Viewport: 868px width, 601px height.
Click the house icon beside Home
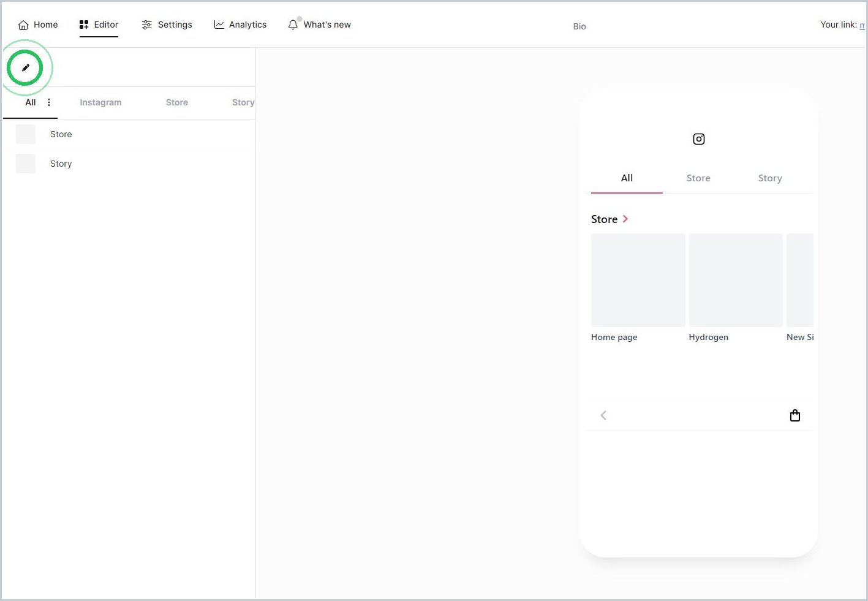click(x=23, y=25)
